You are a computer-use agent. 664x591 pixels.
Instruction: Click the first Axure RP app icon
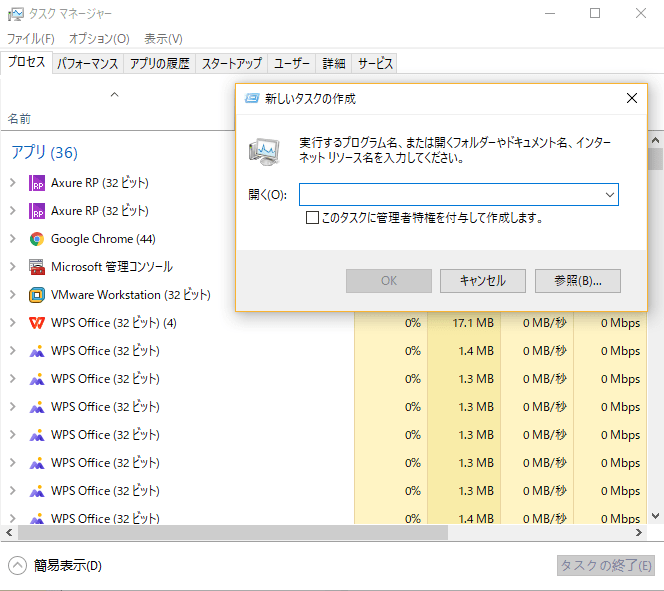37,183
